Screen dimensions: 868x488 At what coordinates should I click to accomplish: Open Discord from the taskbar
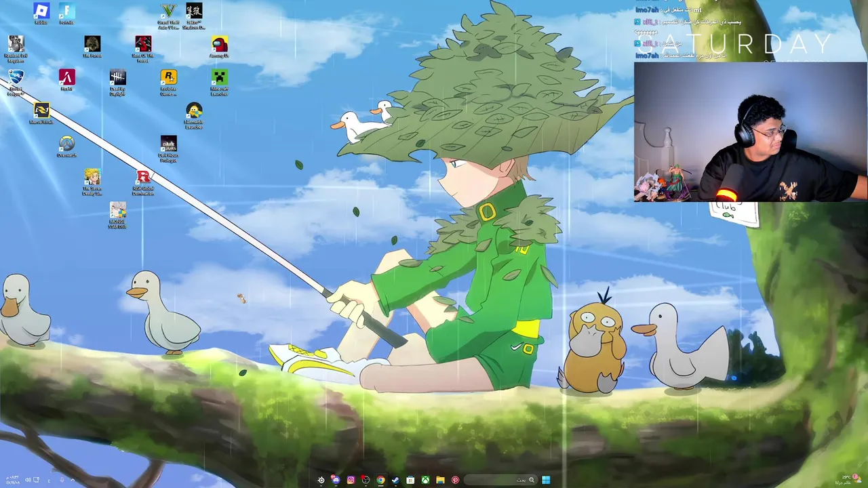[336, 480]
